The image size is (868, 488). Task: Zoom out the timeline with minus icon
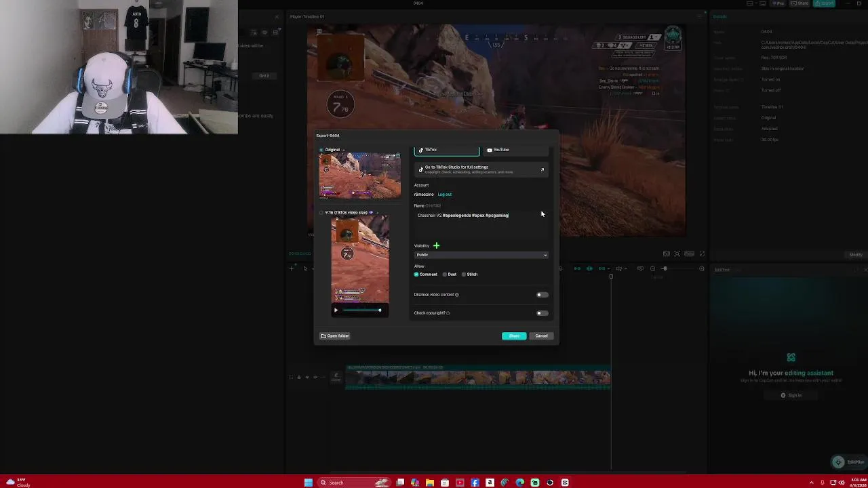click(x=652, y=269)
